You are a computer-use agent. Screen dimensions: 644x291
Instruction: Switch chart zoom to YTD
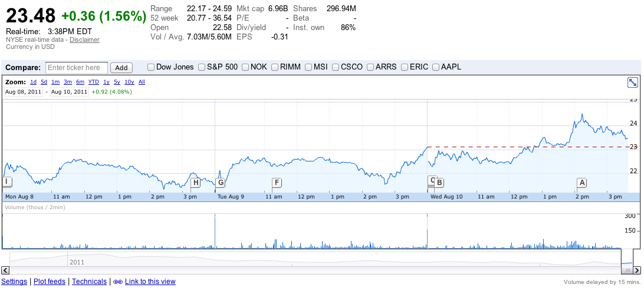[x=93, y=82]
